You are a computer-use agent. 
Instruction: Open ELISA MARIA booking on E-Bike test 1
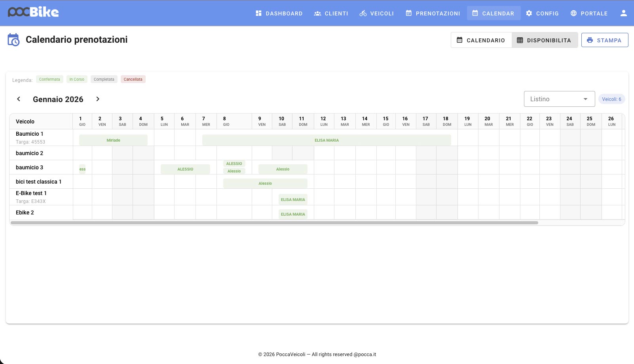click(293, 199)
